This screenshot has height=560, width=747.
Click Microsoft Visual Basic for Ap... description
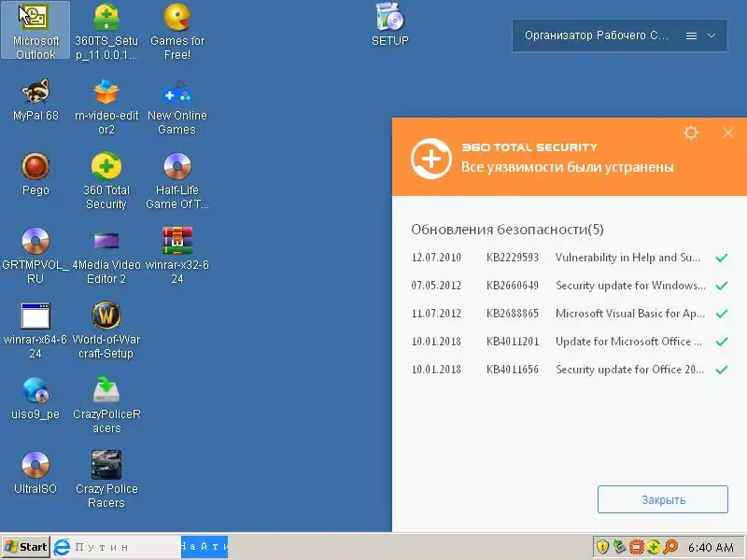629,314
